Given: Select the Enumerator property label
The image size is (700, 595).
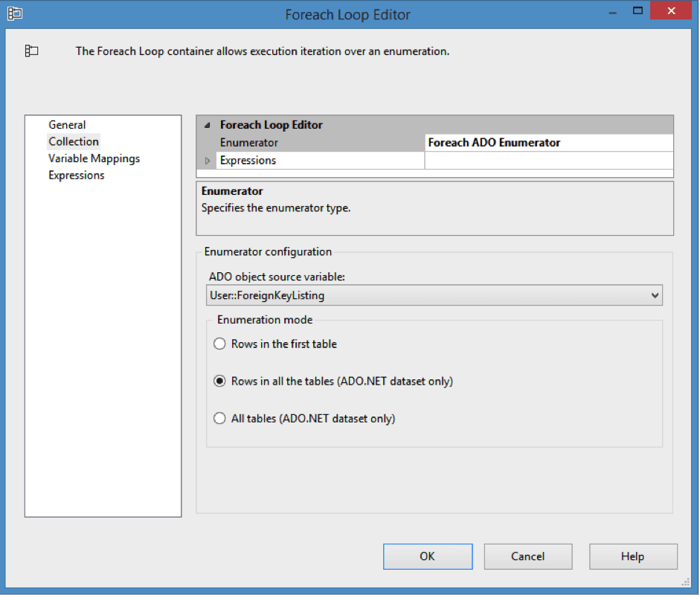Looking at the screenshot, I should point(248,142).
